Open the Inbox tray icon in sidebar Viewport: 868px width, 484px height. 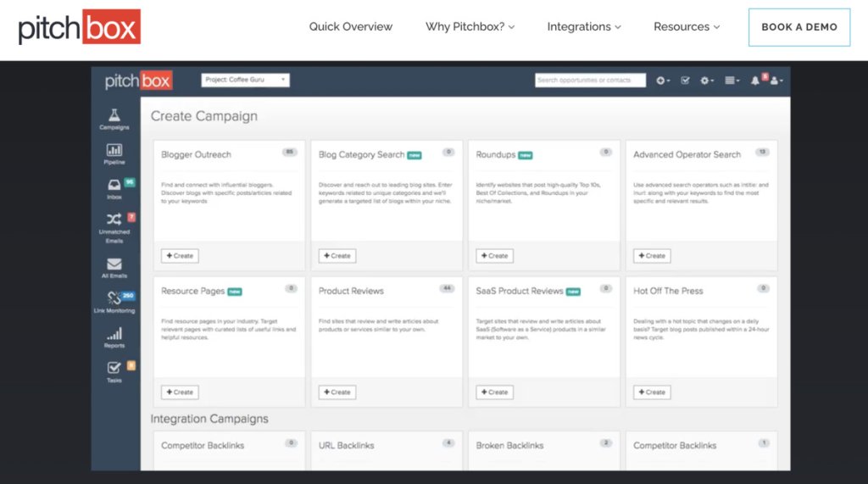point(114,185)
